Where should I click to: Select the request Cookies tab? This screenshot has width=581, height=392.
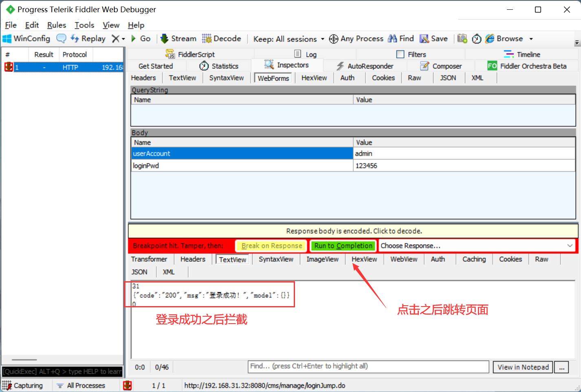click(383, 78)
